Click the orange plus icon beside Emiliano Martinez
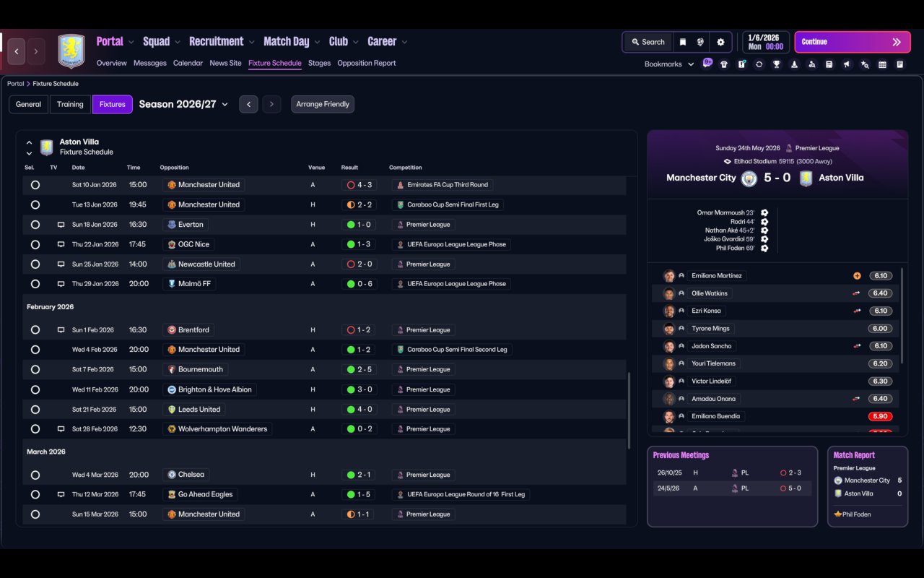This screenshot has height=578, width=924. [857, 276]
